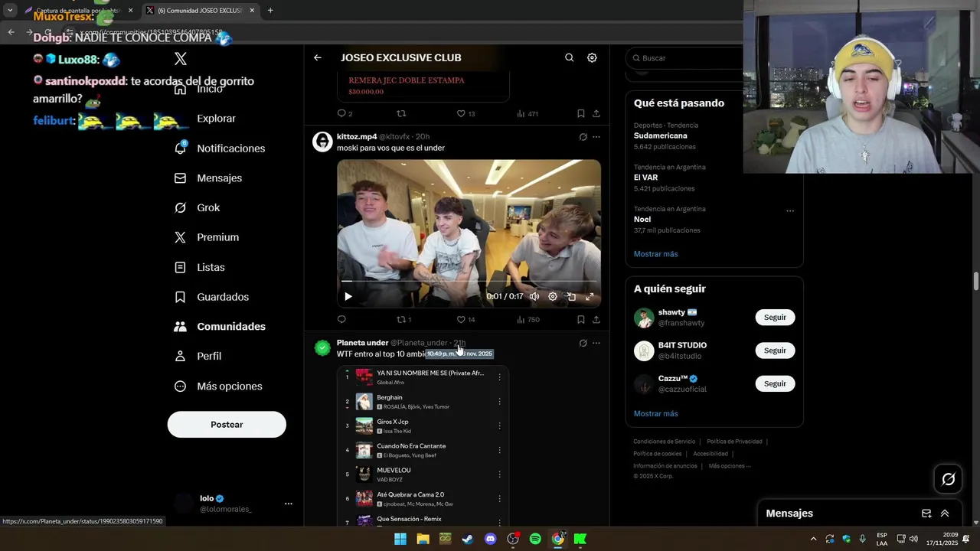Click Grok icon on kittoz.mp4 post
Screen dimensions: 980x551
583,137
